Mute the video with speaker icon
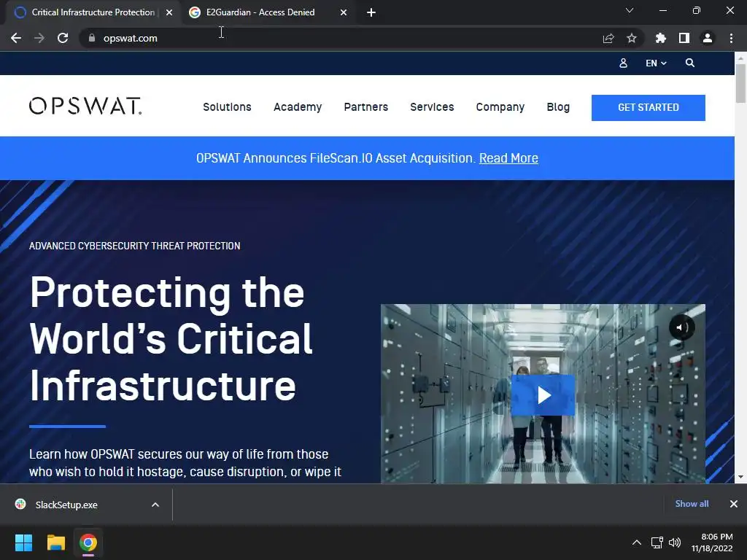 tap(682, 327)
